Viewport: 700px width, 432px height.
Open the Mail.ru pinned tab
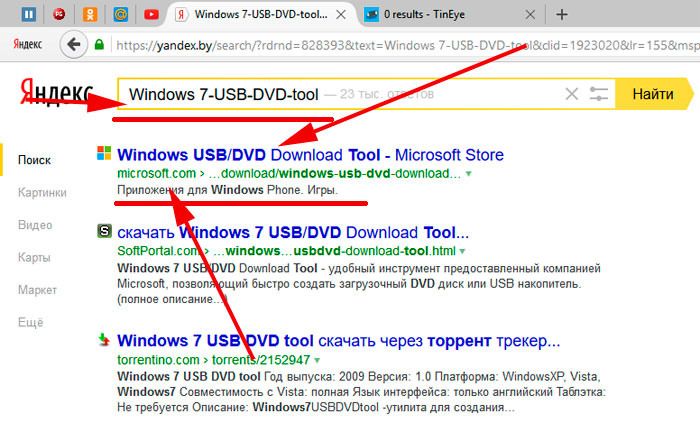[x=121, y=14]
